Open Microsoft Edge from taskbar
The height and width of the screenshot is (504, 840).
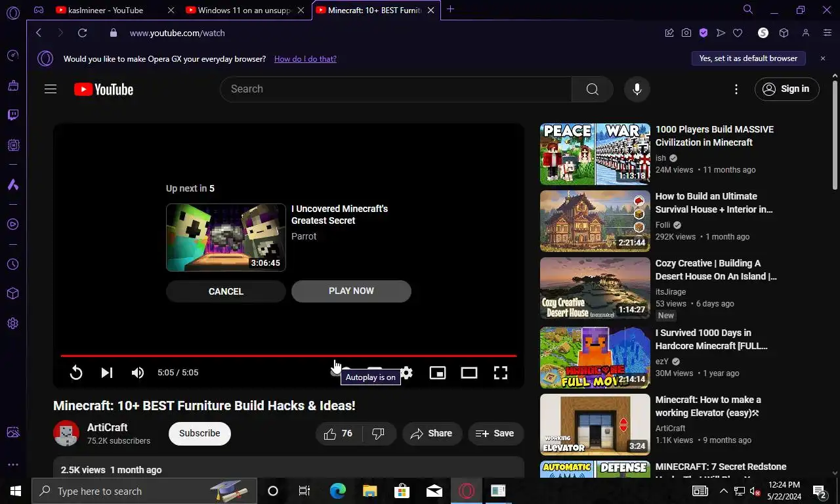click(338, 491)
